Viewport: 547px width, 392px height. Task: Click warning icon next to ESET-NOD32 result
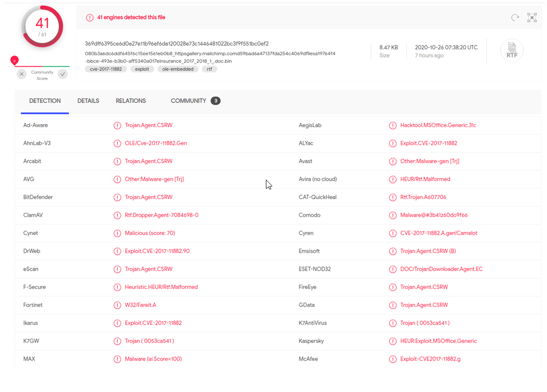click(393, 269)
